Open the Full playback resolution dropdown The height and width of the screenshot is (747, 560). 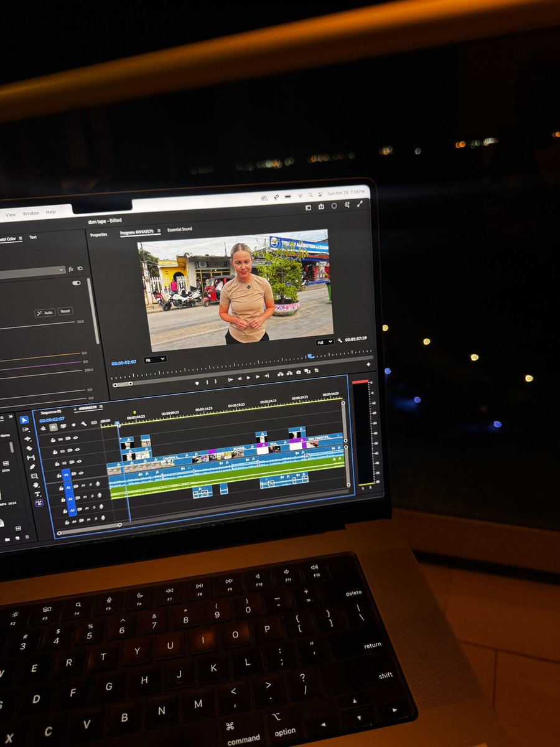[325, 342]
